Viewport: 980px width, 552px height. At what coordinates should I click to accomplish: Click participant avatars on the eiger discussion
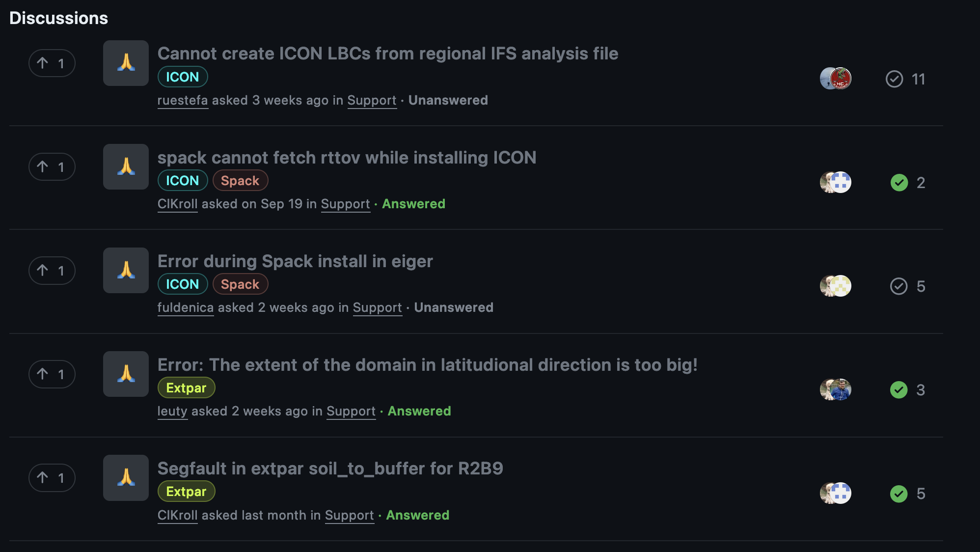point(835,286)
